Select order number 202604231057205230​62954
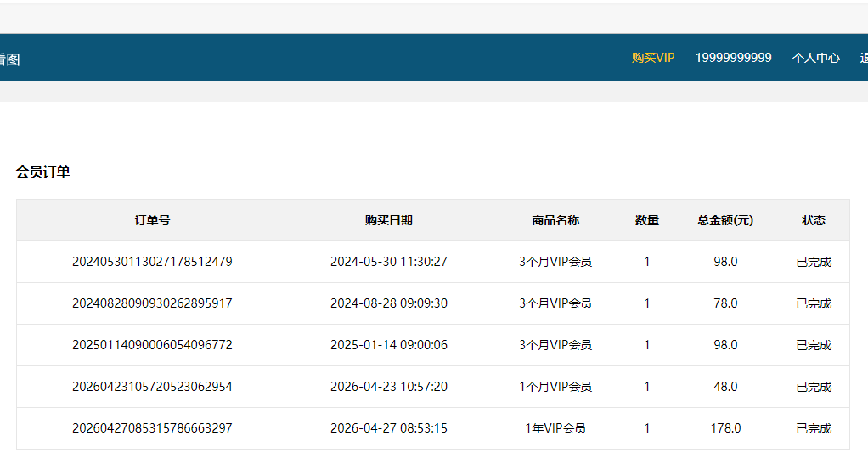Image resolution: width=868 pixels, height=464 pixels. click(x=152, y=387)
